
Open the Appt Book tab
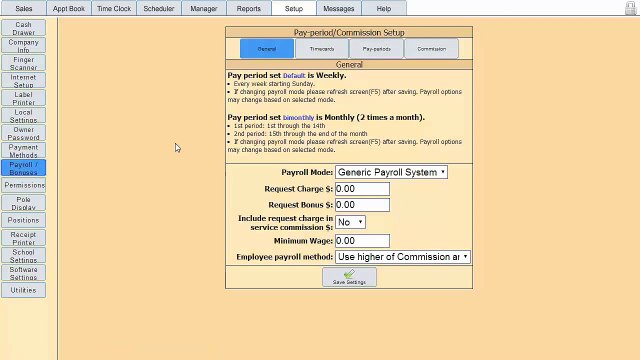[x=69, y=8]
